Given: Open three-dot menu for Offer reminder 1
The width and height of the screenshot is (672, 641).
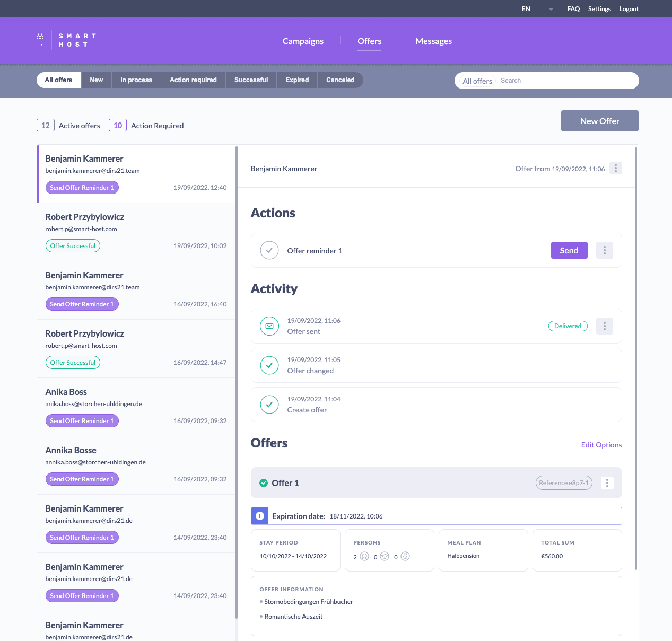Looking at the screenshot, I should [604, 250].
